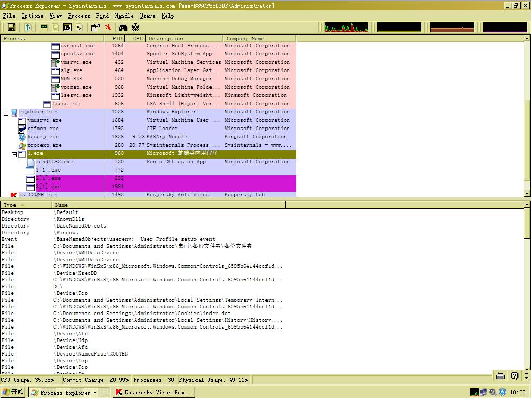Click the red X Kill Process icon

[108, 27]
